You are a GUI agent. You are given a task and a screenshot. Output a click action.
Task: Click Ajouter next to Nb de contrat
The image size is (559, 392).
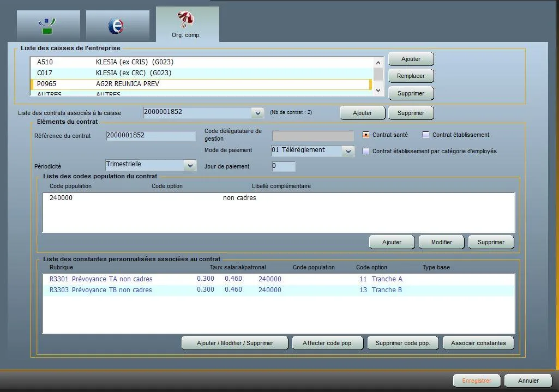click(x=362, y=113)
